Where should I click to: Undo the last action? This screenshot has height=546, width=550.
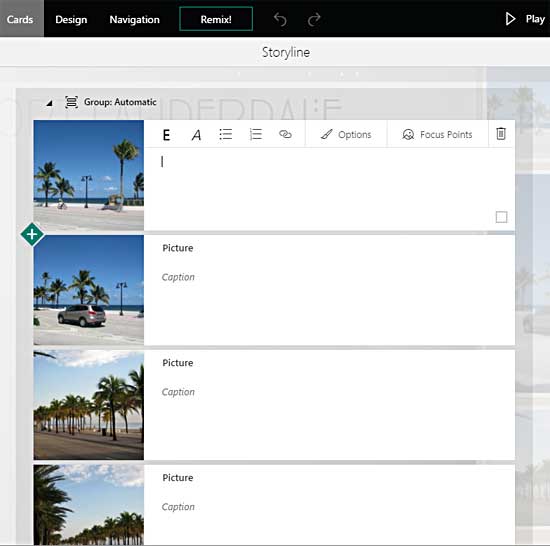(280, 19)
